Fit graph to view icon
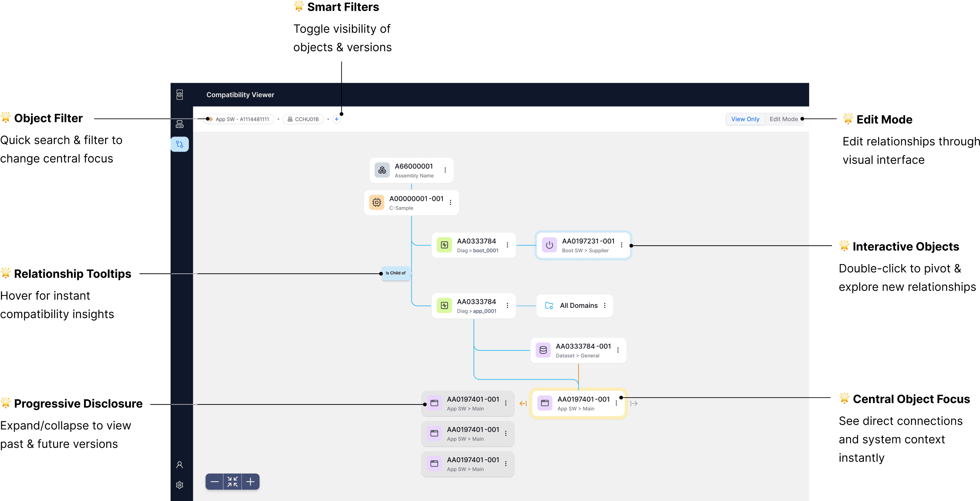980x501 pixels. [x=233, y=482]
